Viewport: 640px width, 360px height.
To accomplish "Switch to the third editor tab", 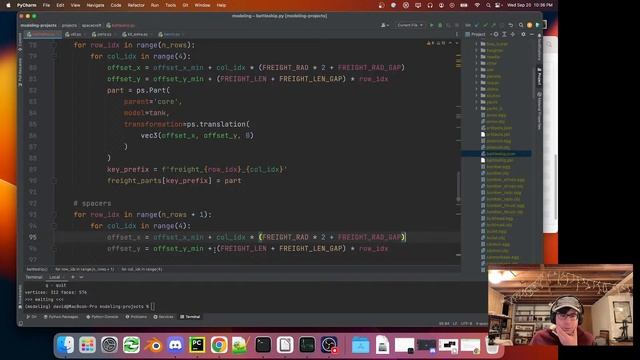I will 104,35.
